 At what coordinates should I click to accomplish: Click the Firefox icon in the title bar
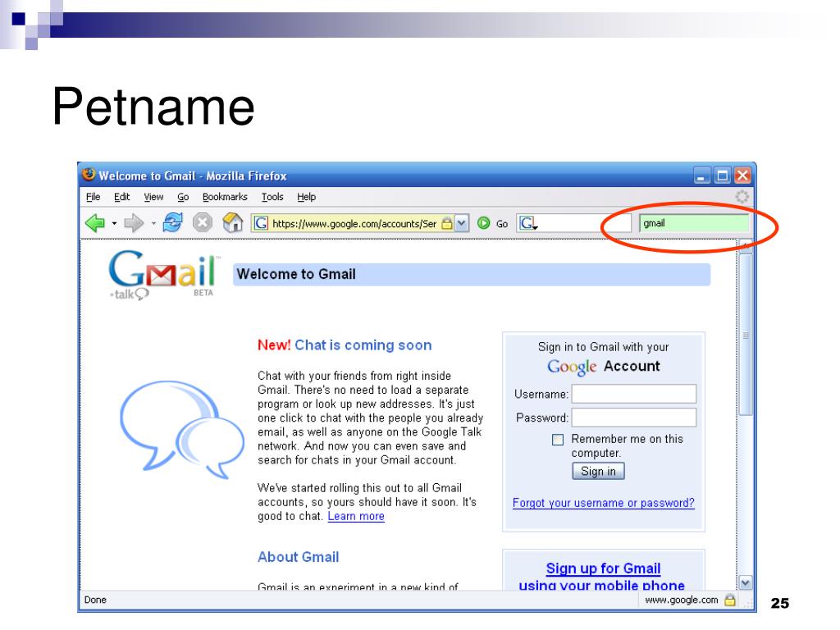(89, 175)
